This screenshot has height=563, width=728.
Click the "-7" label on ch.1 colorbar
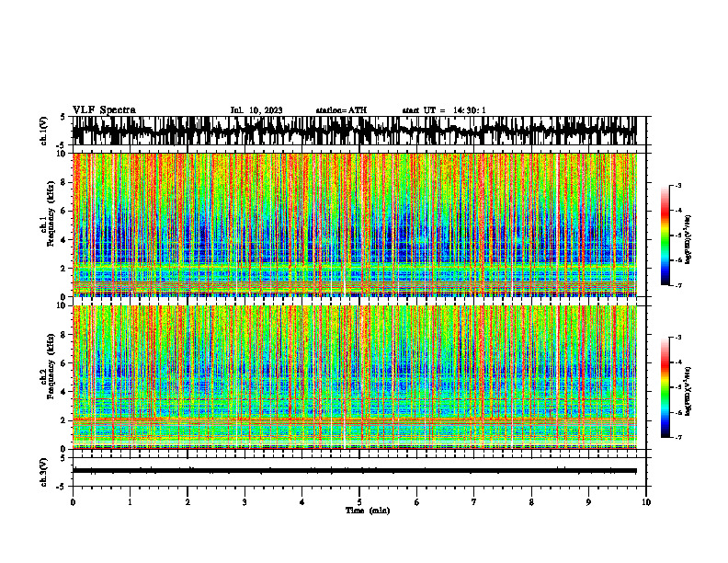click(678, 285)
